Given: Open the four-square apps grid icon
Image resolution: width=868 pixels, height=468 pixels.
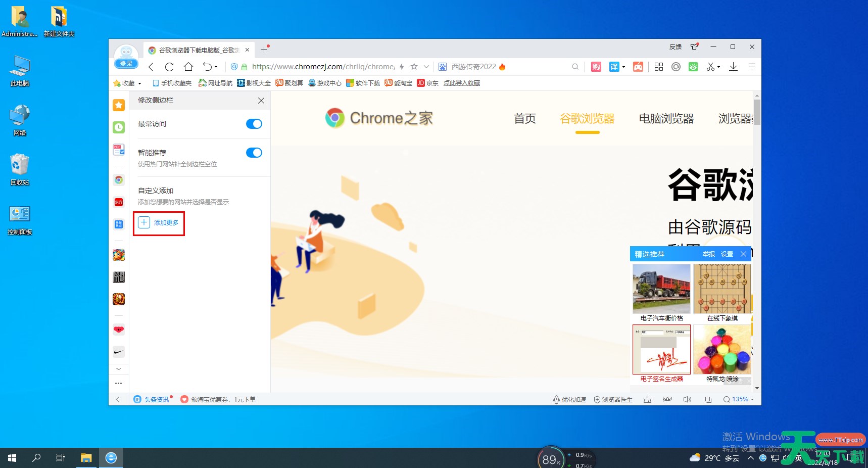Looking at the screenshot, I should tap(659, 67).
